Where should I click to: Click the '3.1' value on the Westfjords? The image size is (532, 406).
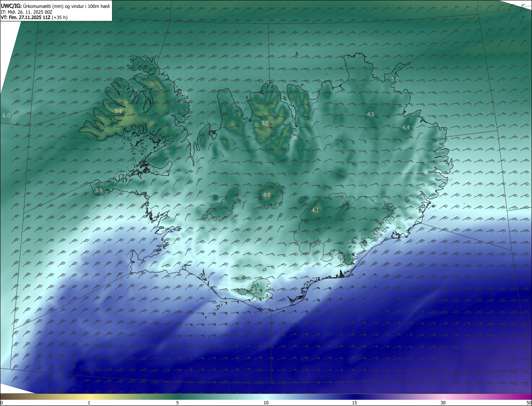118,111
